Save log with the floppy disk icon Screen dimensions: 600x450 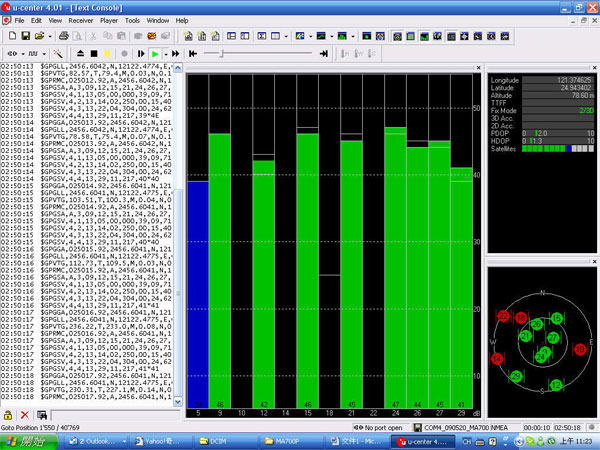tap(26, 36)
